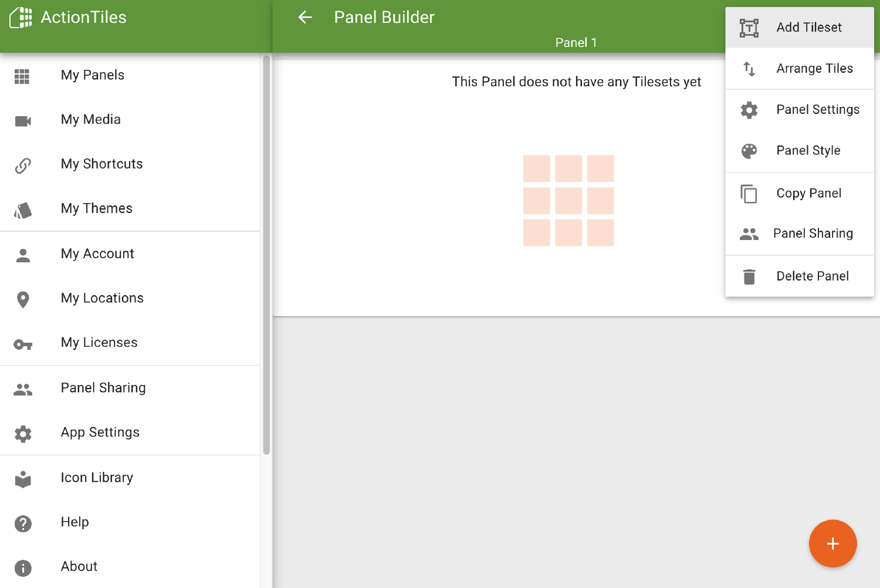The image size is (880, 588).
Task: Click the Delete Panel trash icon
Action: pyautogui.click(x=749, y=276)
